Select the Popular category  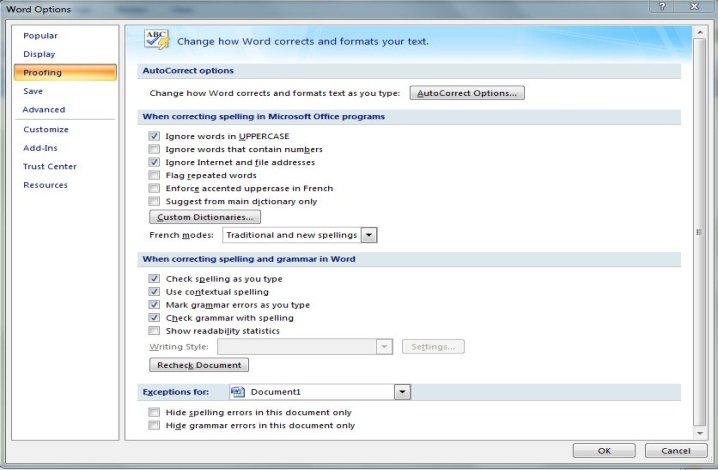40,36
